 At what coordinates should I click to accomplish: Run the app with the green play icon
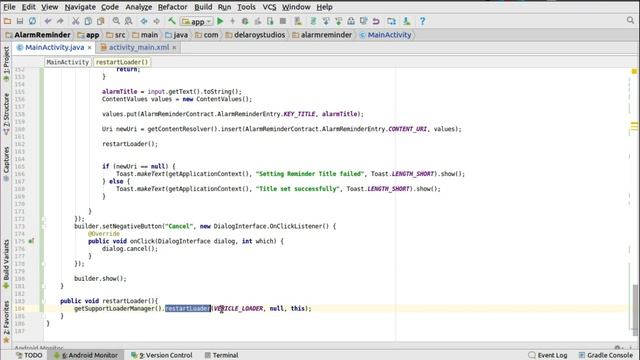point(220,21)
